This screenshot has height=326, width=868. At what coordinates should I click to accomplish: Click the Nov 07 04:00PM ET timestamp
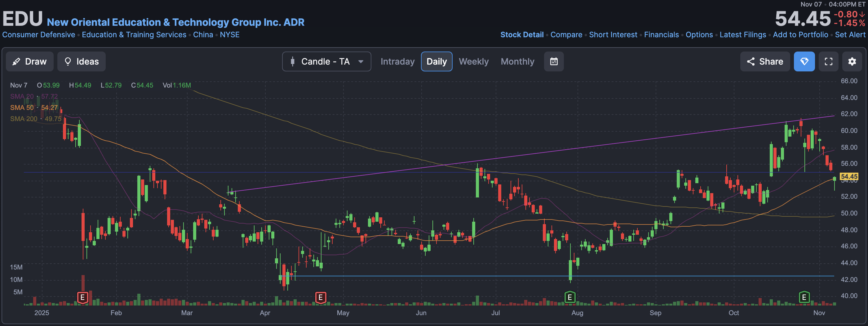(833, 4)
